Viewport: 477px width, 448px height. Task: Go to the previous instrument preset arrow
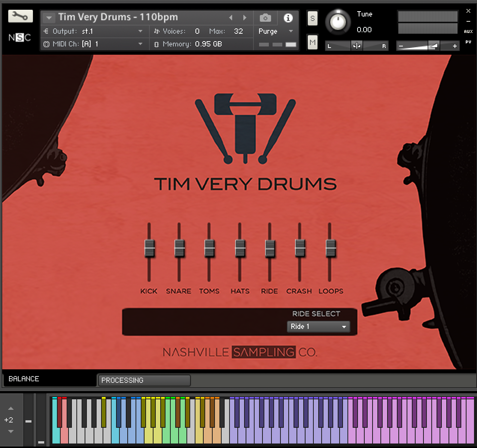pyautogui.click(x=231, y=18)
